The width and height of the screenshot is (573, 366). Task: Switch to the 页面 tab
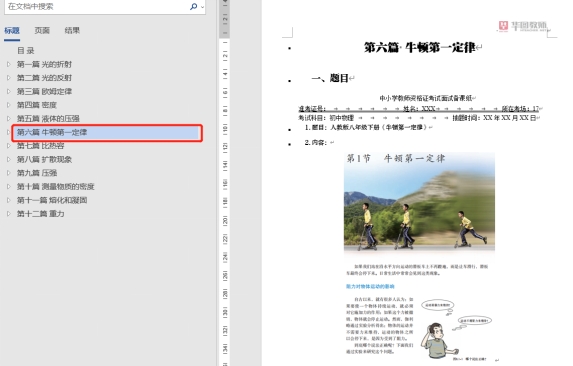point(42,31)
